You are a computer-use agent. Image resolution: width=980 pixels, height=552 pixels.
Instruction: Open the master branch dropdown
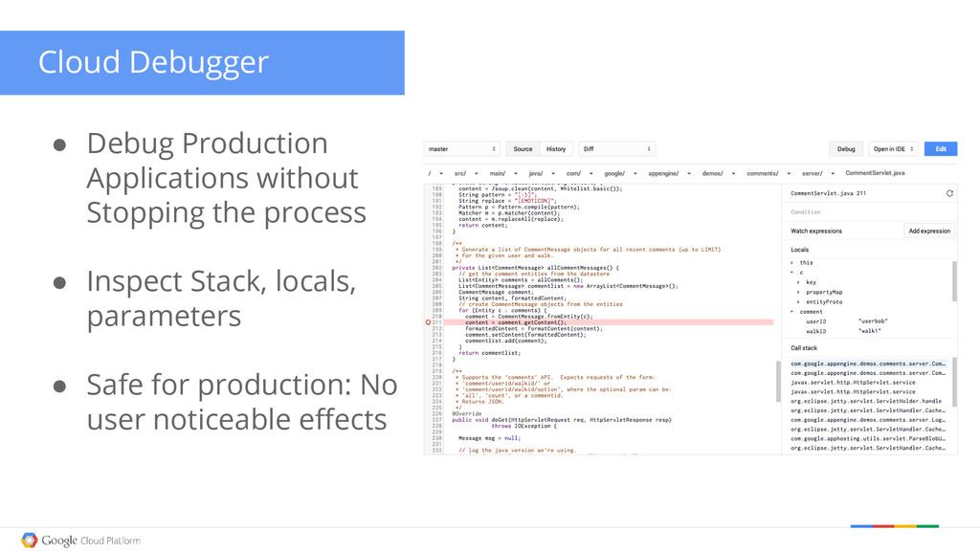pyautogui.click(x=462, y=149)
